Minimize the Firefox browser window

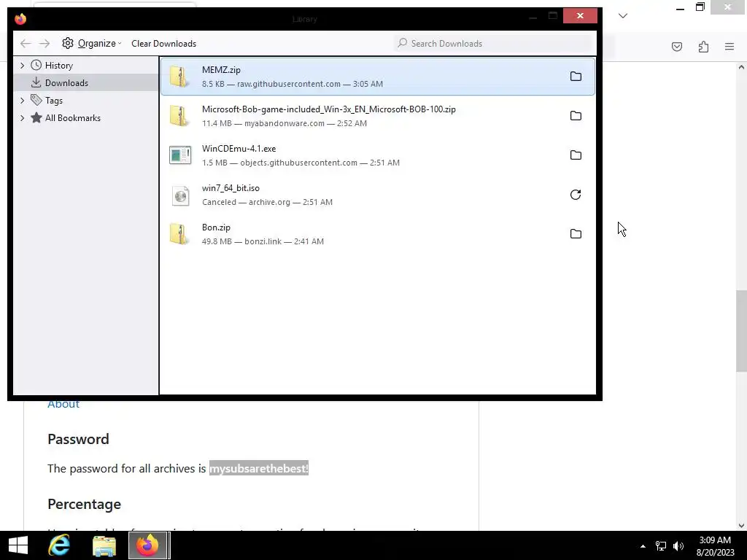680,8
